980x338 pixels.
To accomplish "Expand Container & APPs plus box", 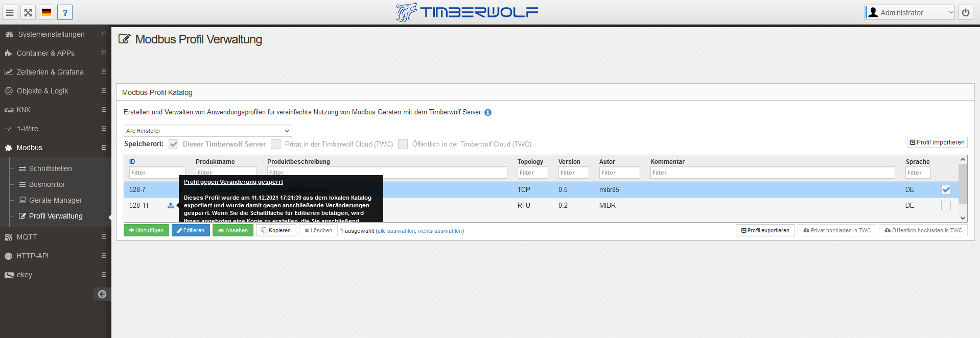I will [x=104, y=53].
